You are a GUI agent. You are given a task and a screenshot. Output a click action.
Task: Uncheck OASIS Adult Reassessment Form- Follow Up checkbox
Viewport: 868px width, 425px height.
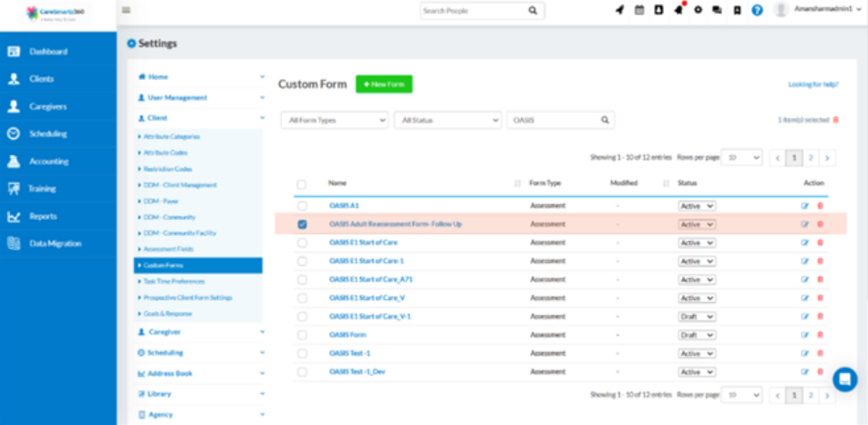pyautogui.click(x=302, y=224)
